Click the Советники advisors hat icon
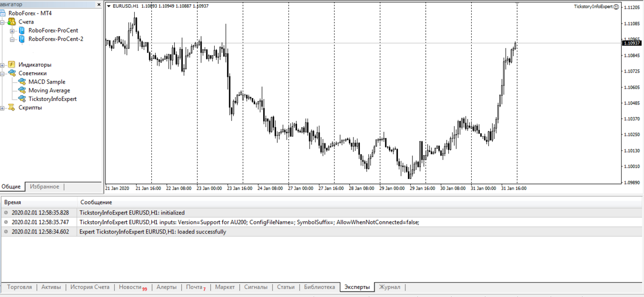Image resolution: width=644 pixels, height=297 pixels. coord(11,73)
